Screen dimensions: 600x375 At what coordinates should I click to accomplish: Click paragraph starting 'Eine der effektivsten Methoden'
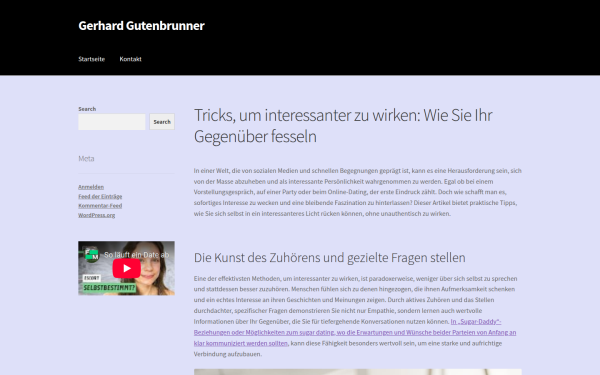(355, 316)
